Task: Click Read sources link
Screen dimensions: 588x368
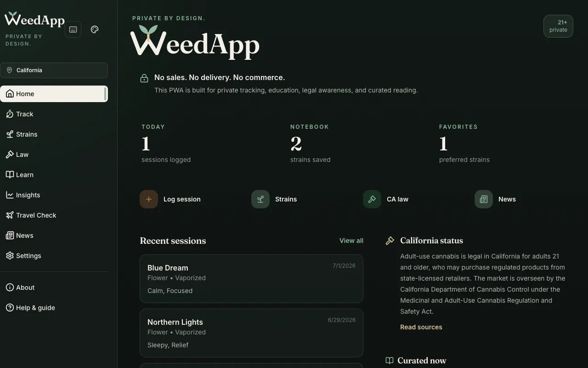Action: click(421, 327)
